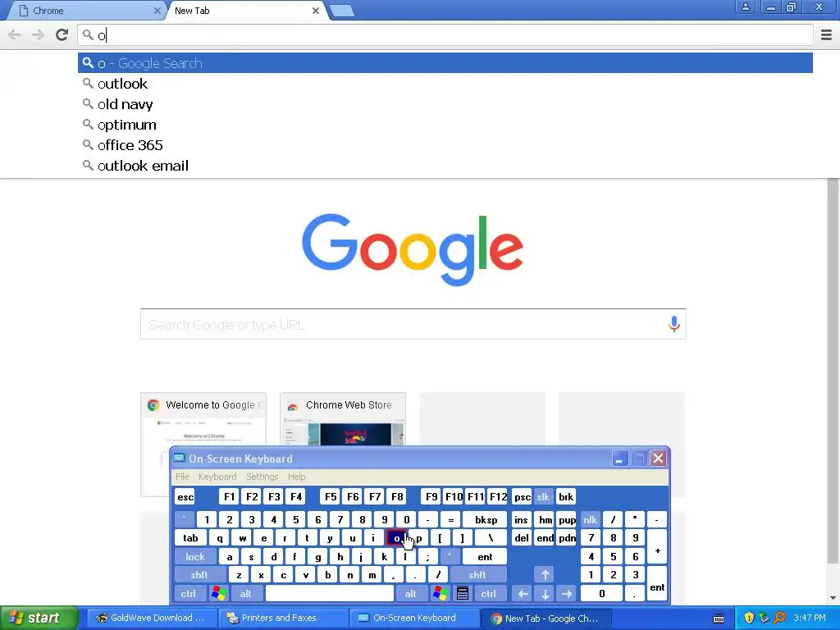Image resolution: width=840 pixels, height=630 pixels.
Task: Toggle the lock (caps lock) key
Action: coord(195,557)
